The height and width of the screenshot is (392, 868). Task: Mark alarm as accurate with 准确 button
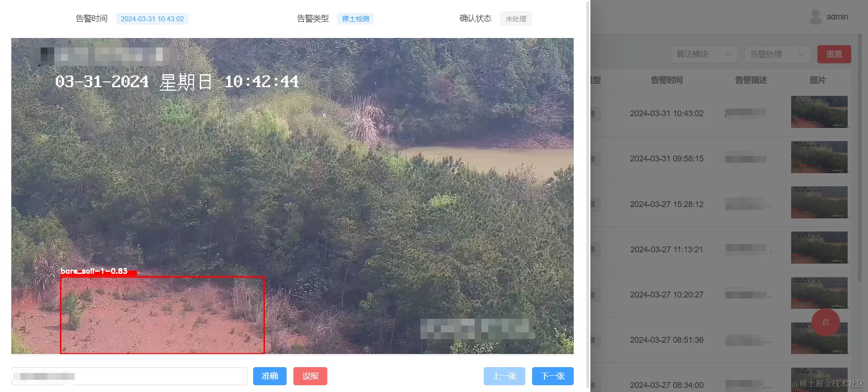point(270,376)
